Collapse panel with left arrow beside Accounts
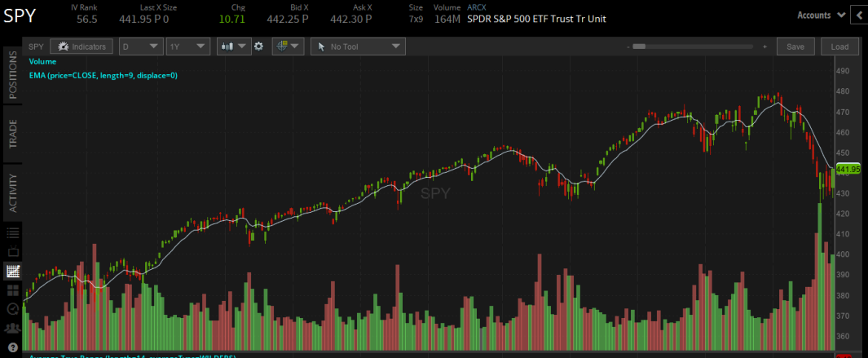 pos(859,15)
